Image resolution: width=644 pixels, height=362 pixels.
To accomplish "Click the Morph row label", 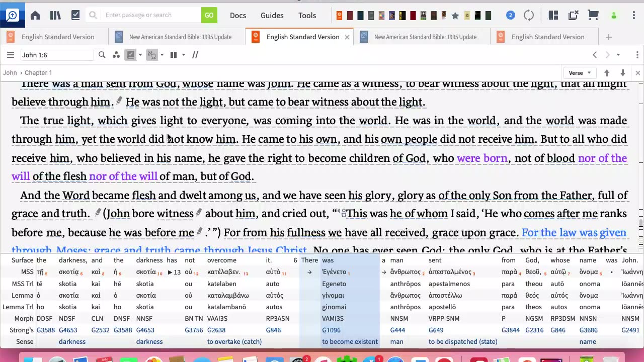I will [25, 318].
